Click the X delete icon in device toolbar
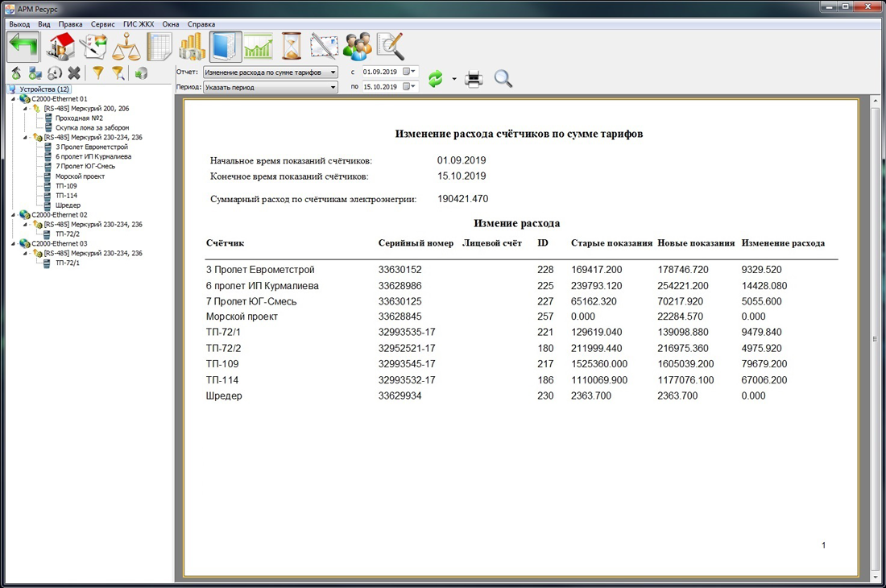Image resolution: width=886 pixels, height=588 pixels. pos(74,73)
